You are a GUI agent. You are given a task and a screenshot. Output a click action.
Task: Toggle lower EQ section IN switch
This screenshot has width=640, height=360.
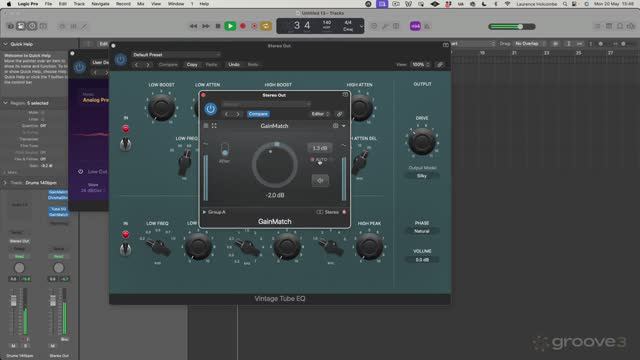click(125, 249)
